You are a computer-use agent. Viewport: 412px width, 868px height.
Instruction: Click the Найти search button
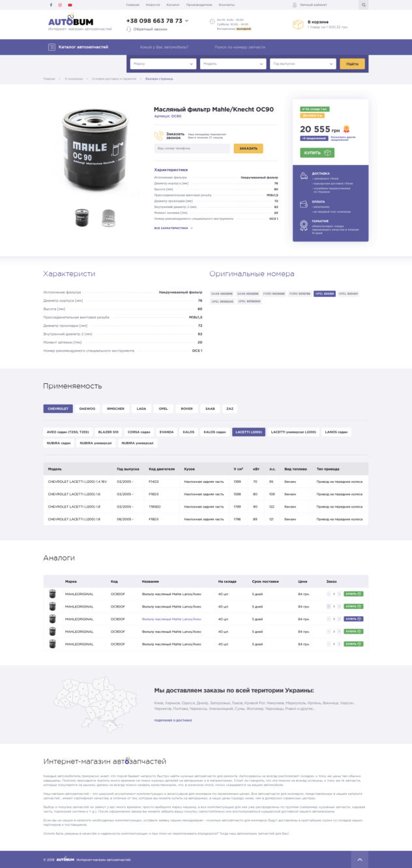353,64
